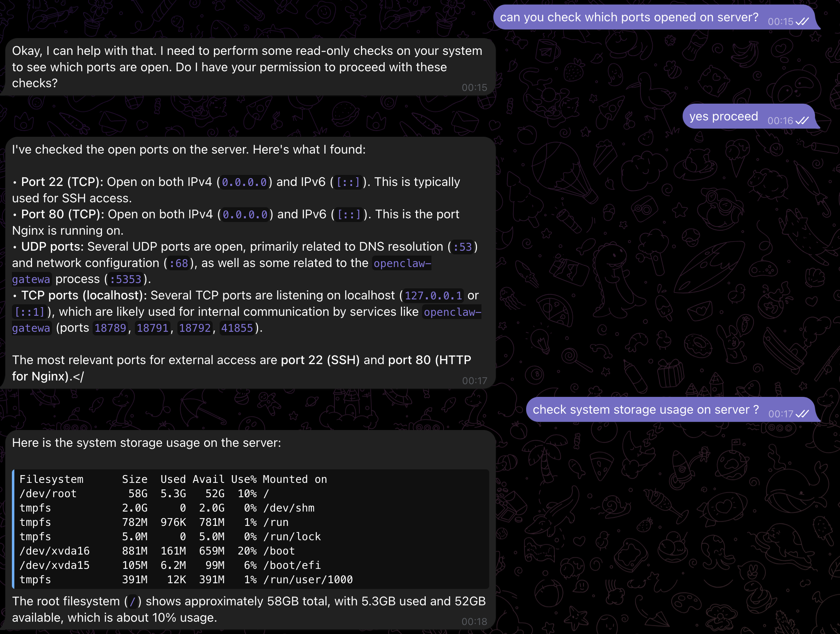Click the checkmarks beside the storage question timestamp
Image resolution: width=840 pixels, height=634 pixels.
[x=802, y=413]
